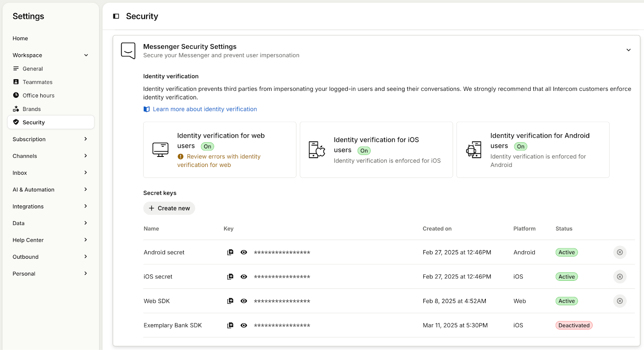Click Create new secret key button
The image size is (644, 350).
tap(169, 208)
